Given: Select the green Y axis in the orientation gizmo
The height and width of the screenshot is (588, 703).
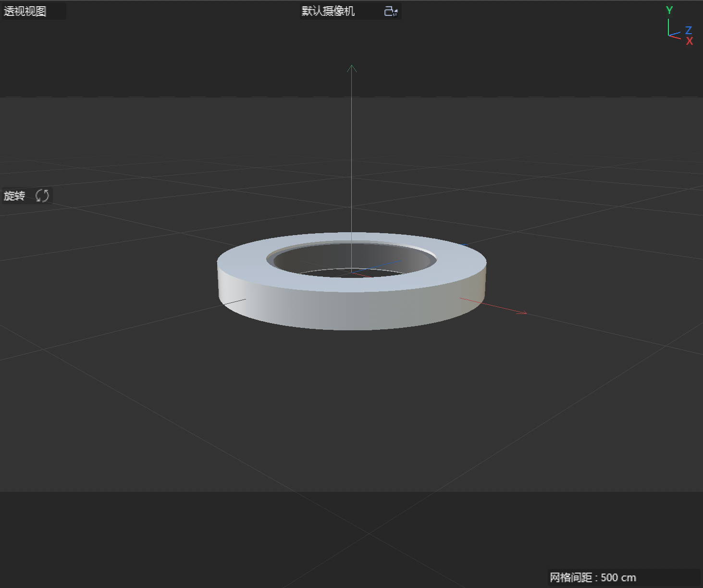Looking at the screenshot, I should pyautogui.click(x=669, y=10).
